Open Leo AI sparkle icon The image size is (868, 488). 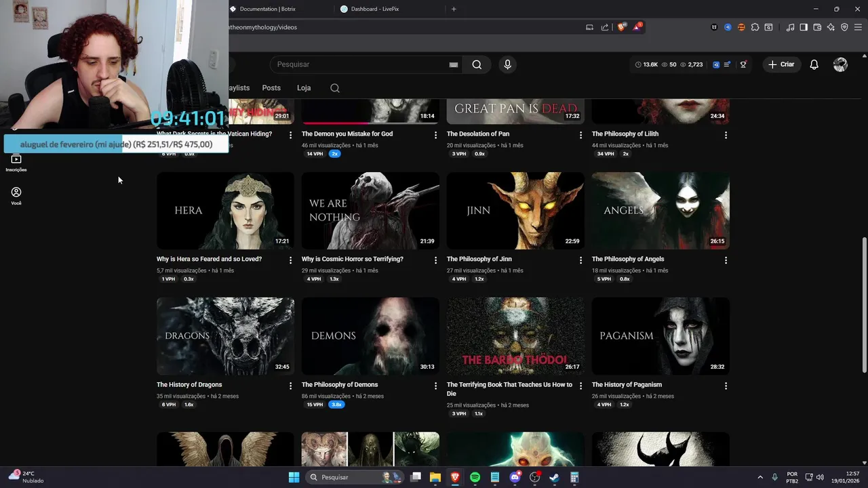pos(831,27)
